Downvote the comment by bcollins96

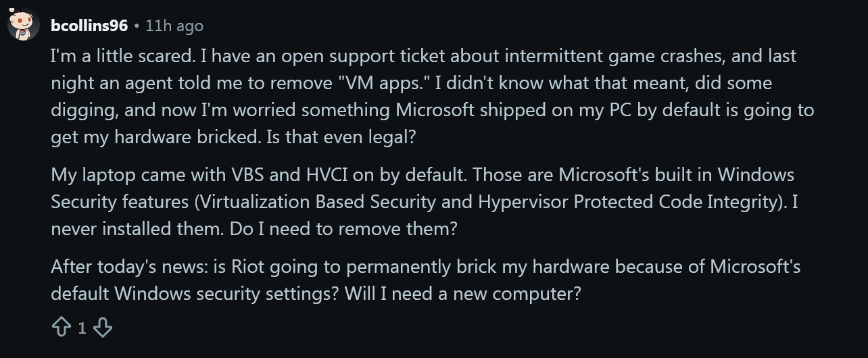(x=102, y=328)
